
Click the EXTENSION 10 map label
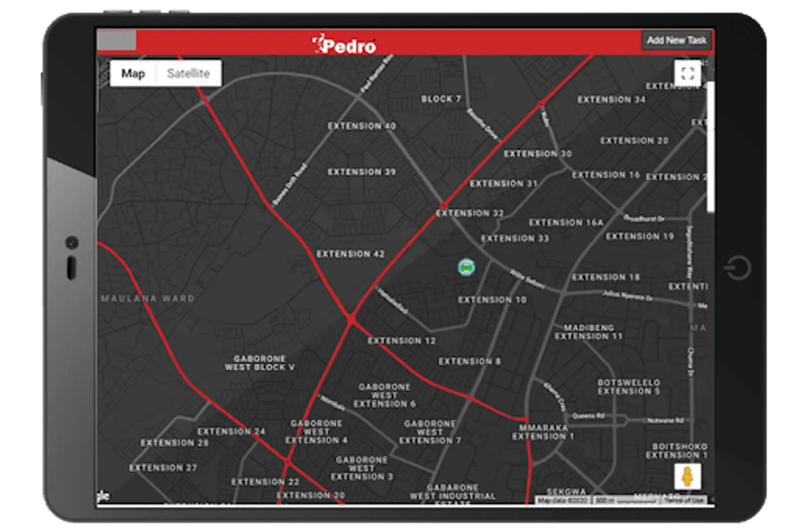[492, 300]
